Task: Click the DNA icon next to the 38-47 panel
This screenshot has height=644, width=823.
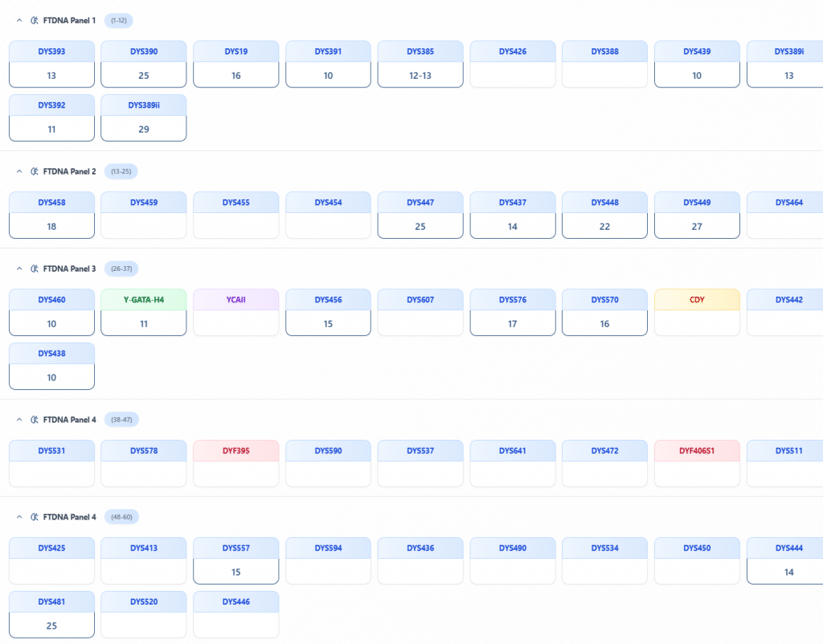Action: coord(34,420)
